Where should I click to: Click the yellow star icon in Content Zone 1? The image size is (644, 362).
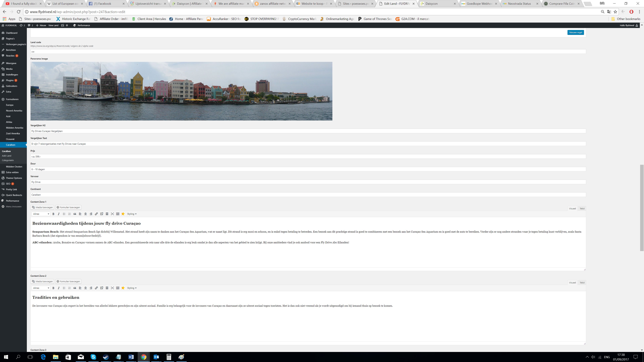(x=123, y=214)
